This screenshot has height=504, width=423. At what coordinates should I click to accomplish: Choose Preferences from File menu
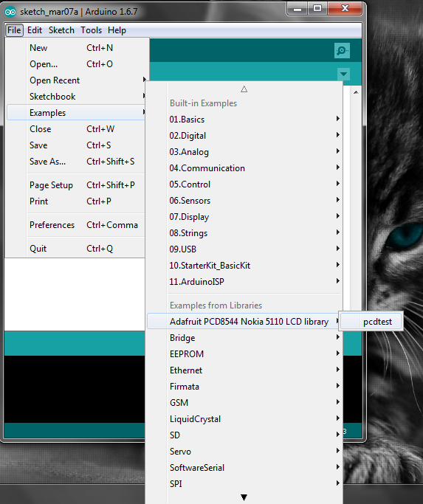click(x=76, y=224)
